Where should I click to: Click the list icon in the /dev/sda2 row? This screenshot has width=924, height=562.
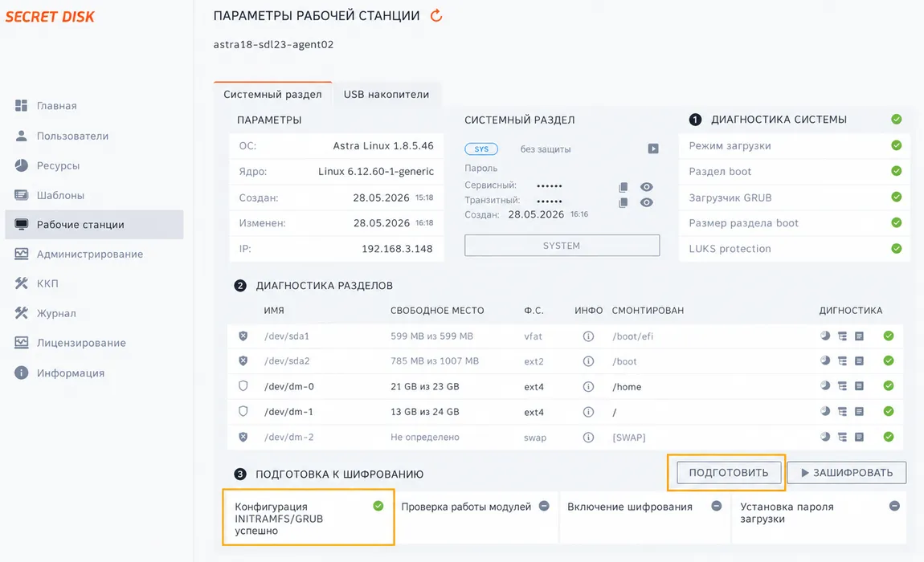tap(842, 361)
